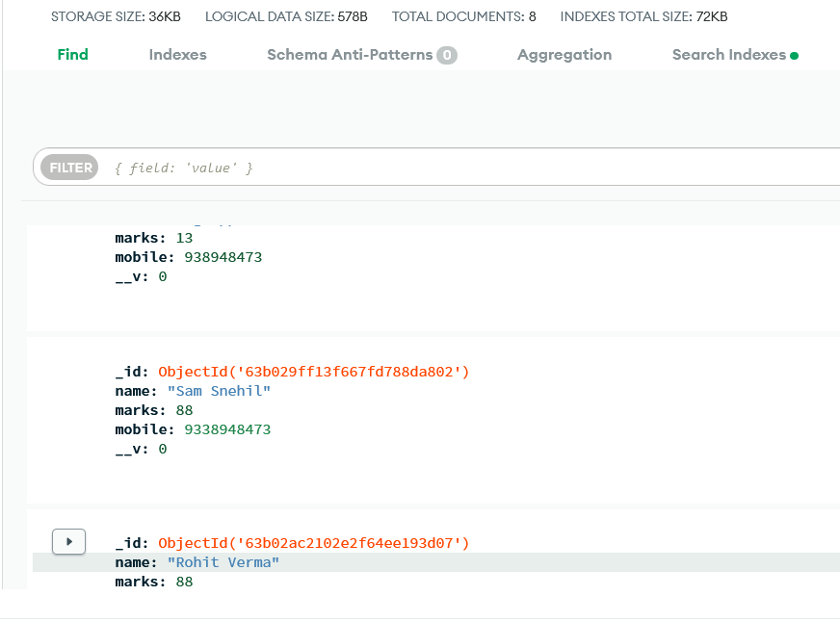Click the Schema Anti-Patterns 0 count badge
The height and width of the screenshot is (622, 840).
[447, 55]
